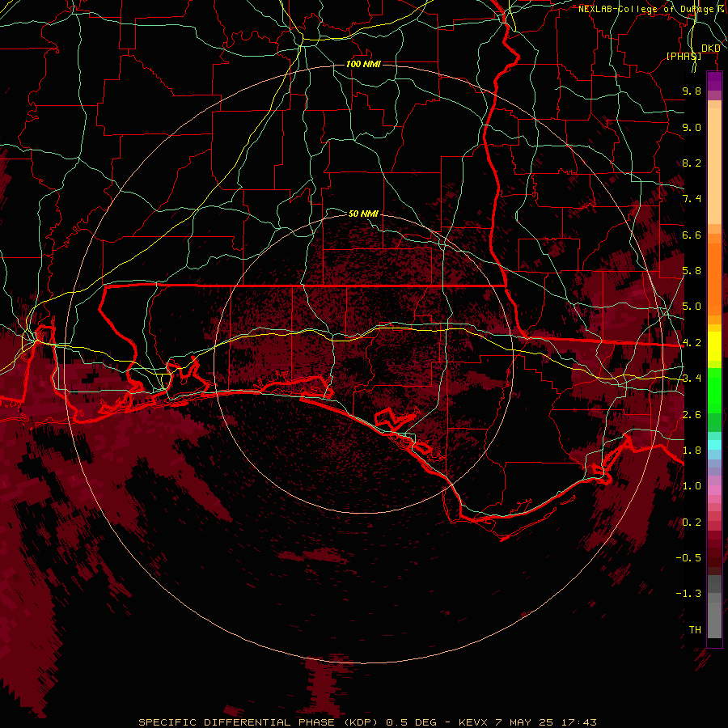This screenshot has width=728, height=728.
Task: Click the -0.5 value on the color scale
Action: coord(688,558)
